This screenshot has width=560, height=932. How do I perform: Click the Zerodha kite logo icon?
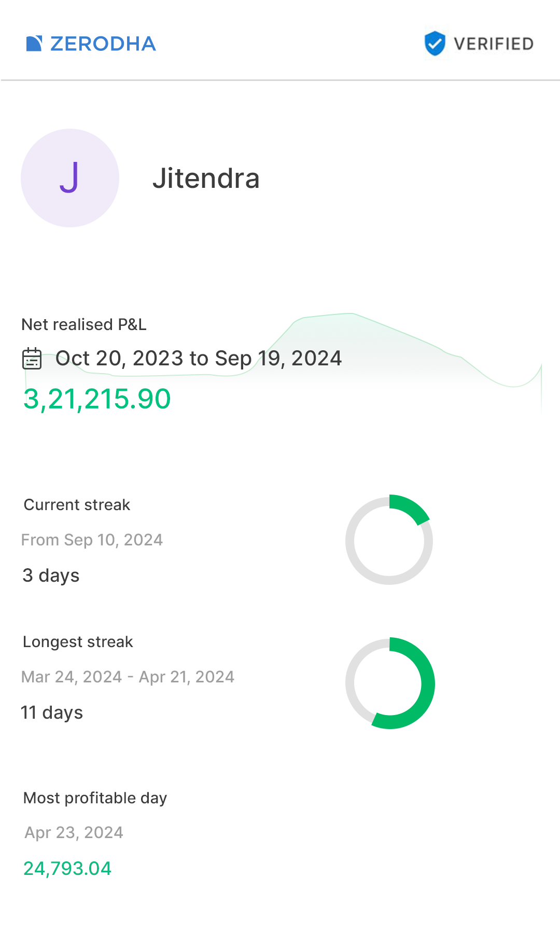pos(34,44)
